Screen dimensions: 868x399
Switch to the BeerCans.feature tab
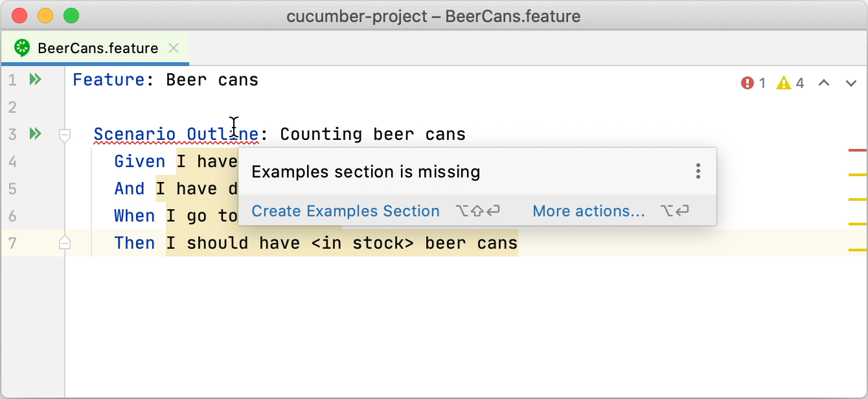[97, 47]
